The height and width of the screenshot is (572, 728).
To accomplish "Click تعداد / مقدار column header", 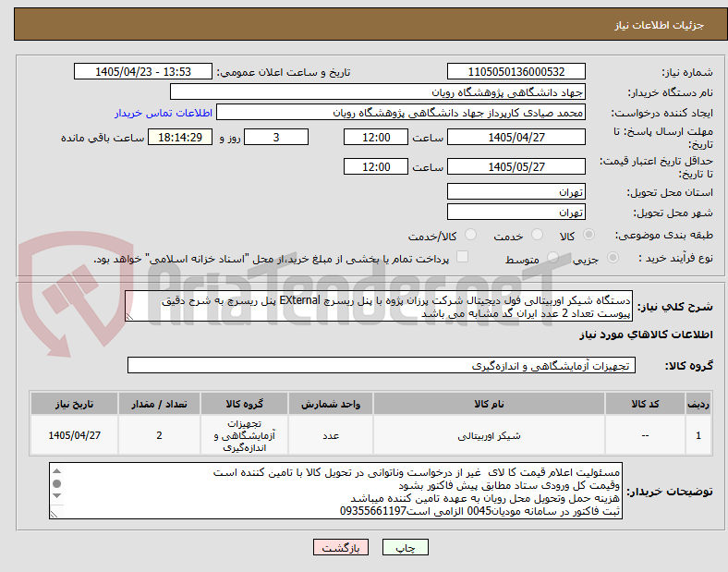I will coord(159,404).
